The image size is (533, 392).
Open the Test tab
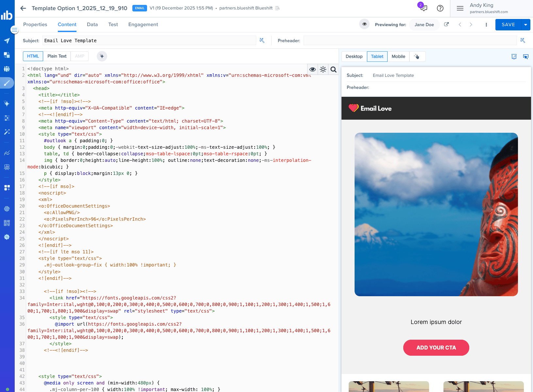(113, 25)
